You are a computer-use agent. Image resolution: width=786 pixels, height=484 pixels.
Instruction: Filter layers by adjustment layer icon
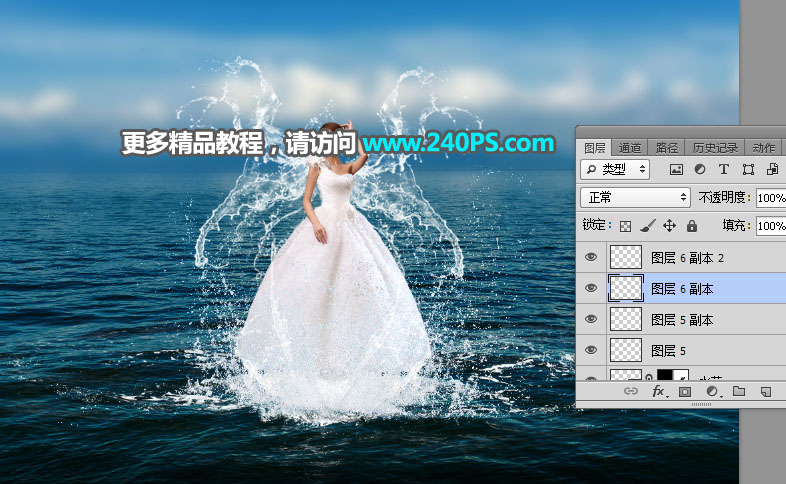(x=700, y=170)
